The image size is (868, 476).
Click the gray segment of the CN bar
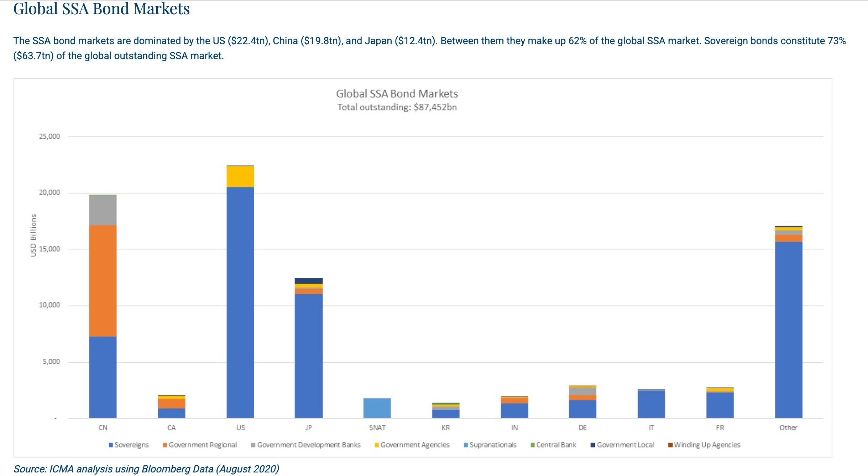click(x=103, y=210)
